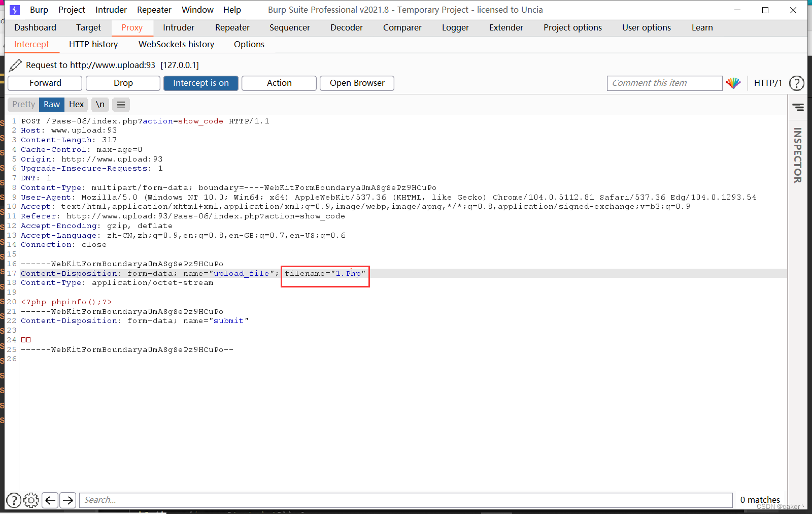Click the HTTP/1 protocol label
Screen dimensions: 812x514
coord(768,83)
